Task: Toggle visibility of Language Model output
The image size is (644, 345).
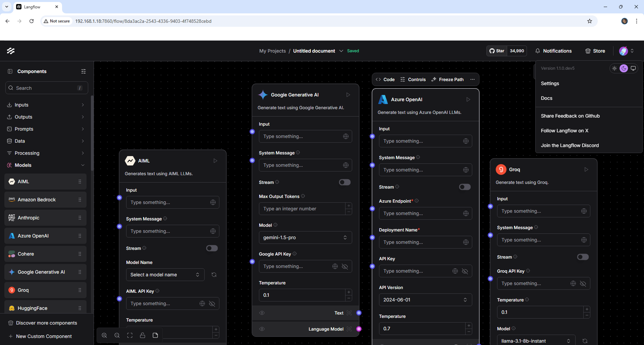Action: (x=262, y=329)
